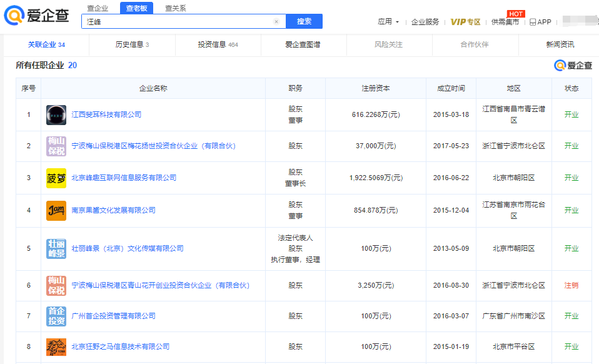Click the HOT badge above 供需集市
Screen dimensions: 599x364
[516, 14]
